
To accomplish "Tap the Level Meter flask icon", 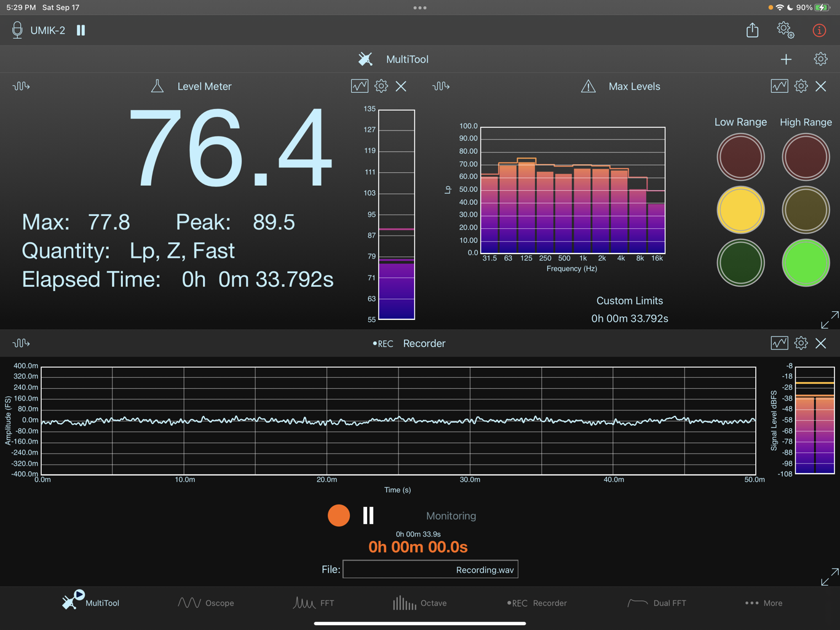I will tap(157, 86).
